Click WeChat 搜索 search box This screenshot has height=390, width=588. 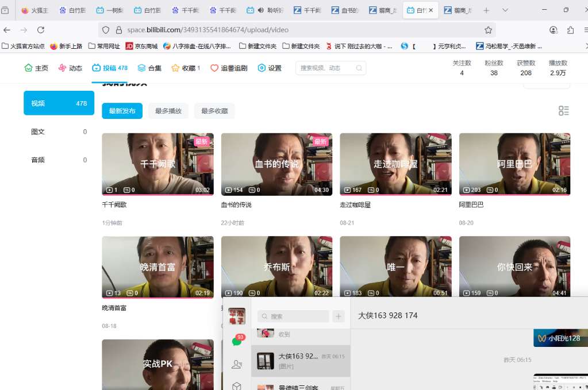tap(293, 316)
